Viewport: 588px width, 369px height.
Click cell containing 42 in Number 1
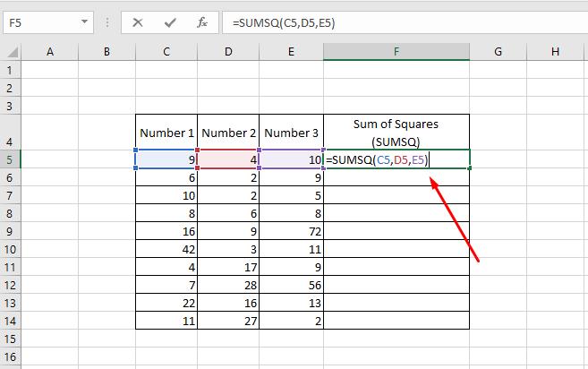[x=166, y=249]
